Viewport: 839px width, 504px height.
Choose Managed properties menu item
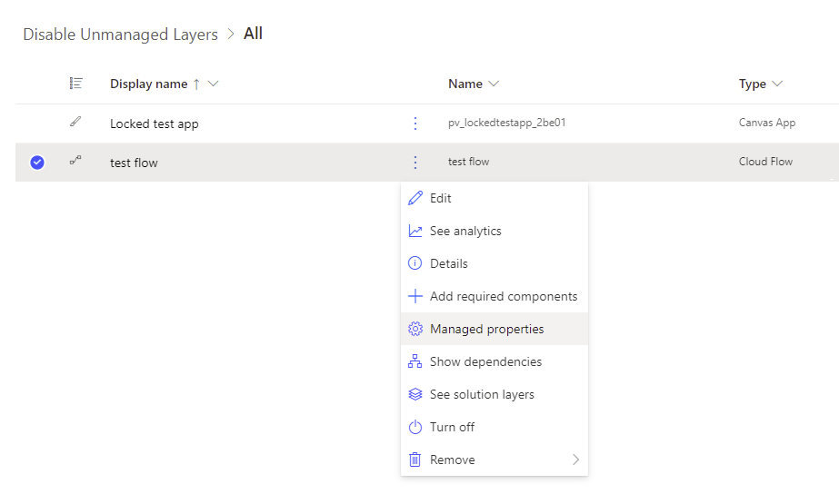point(494,329)
